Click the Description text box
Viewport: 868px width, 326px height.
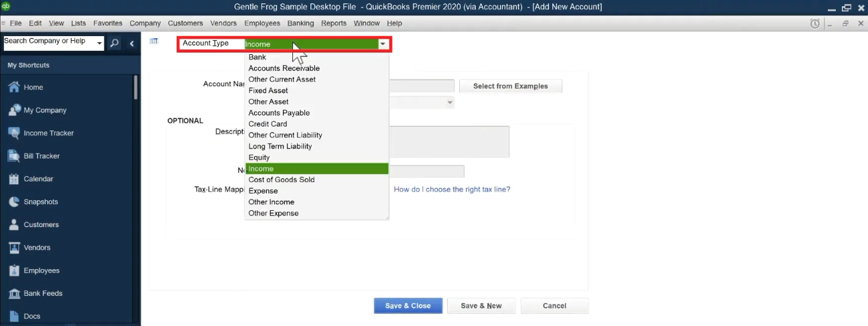(x=449, y=142)
